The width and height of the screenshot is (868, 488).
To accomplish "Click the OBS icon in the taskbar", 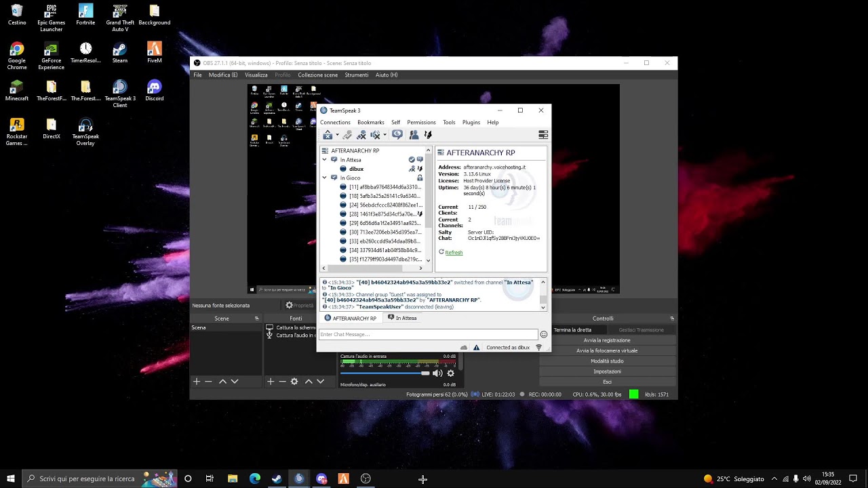I will (x=366, y=479).
